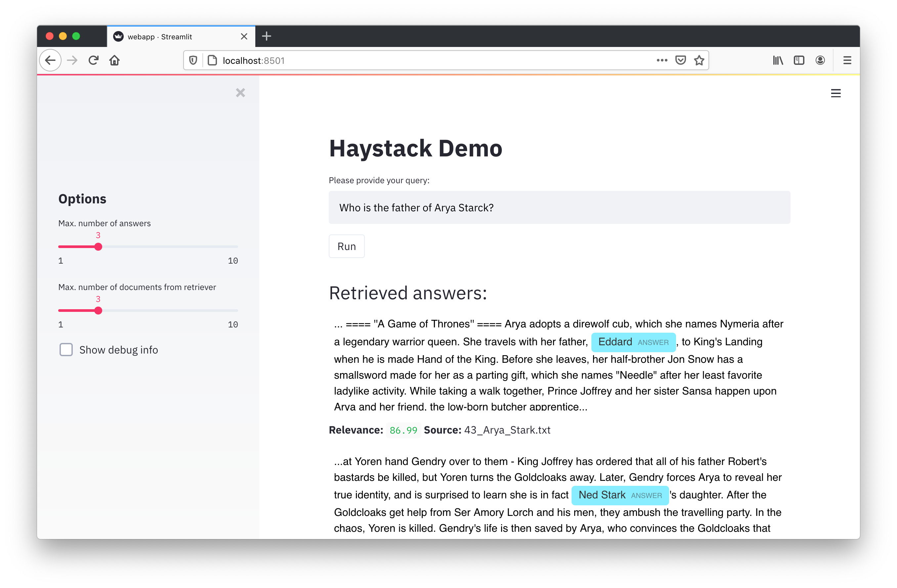
Task: Open Firefox library icon
Action: (778, 60)
